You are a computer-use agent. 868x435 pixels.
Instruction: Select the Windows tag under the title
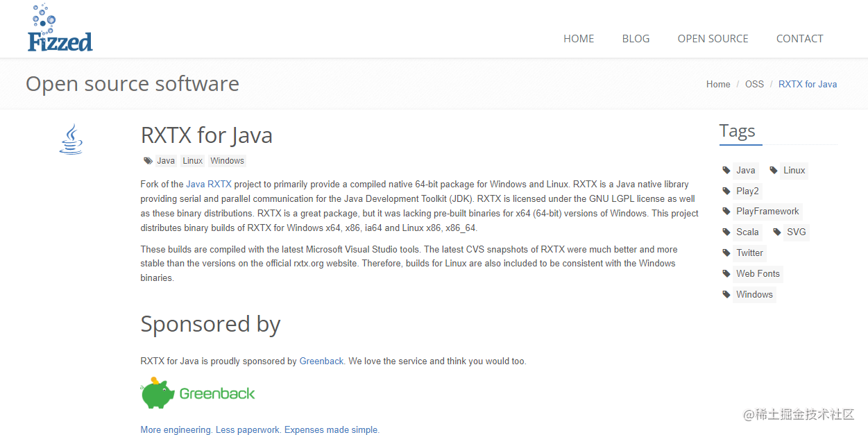228,161
